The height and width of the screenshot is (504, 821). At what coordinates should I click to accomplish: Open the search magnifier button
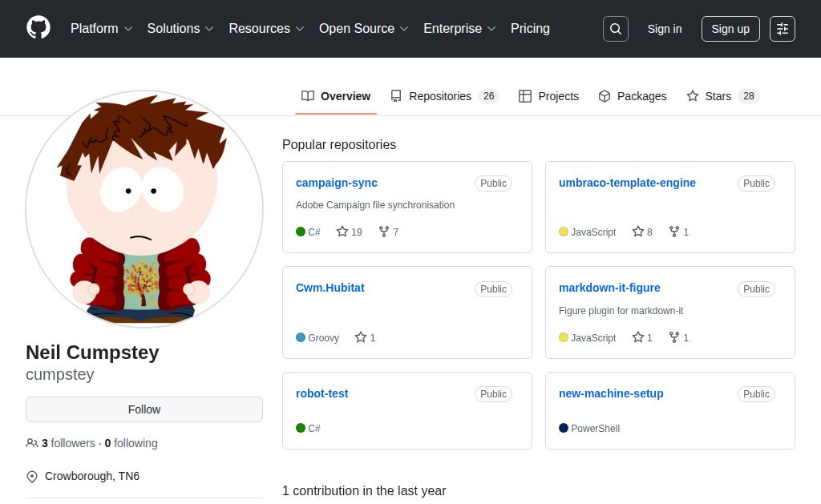point(615,29)
